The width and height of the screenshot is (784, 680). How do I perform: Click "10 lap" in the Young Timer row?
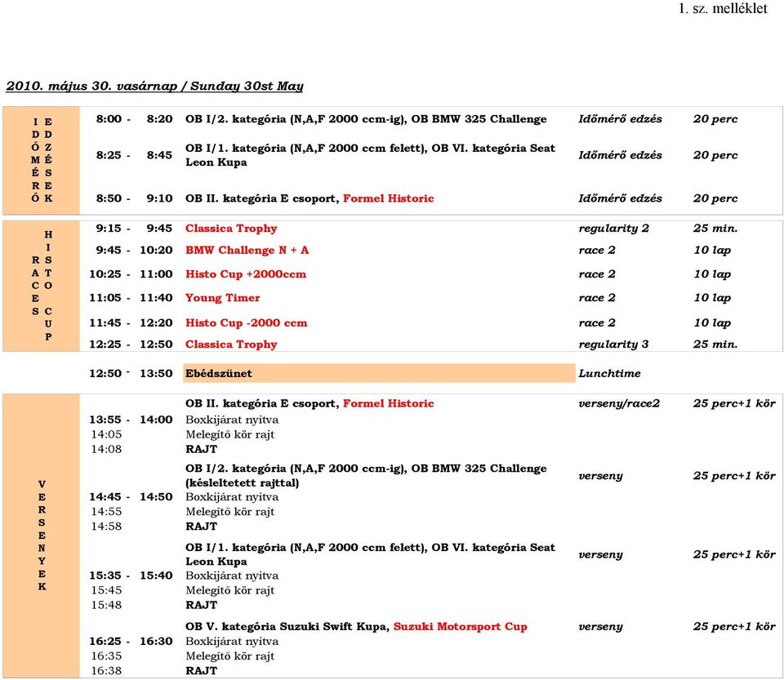[712, 298]
